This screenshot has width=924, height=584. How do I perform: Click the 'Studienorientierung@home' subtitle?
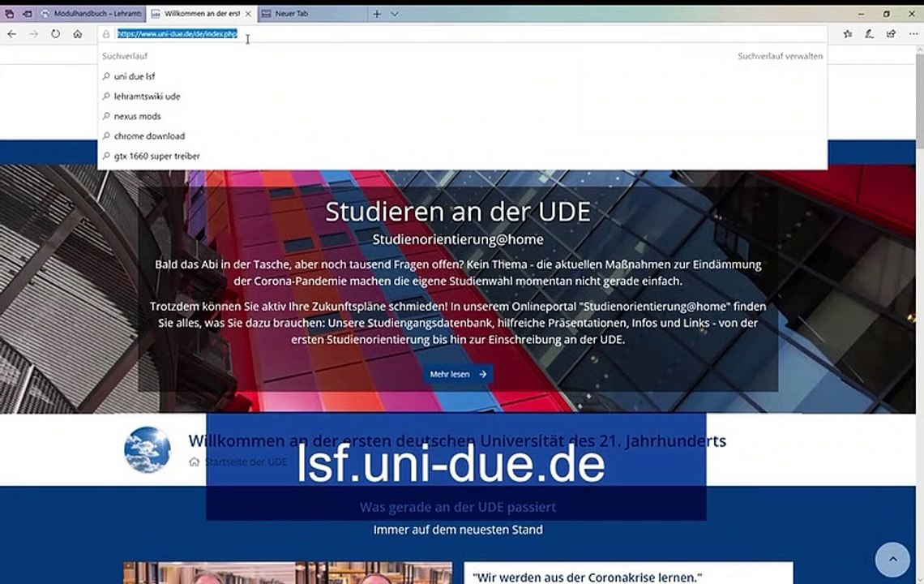click(x=458, y=239)
